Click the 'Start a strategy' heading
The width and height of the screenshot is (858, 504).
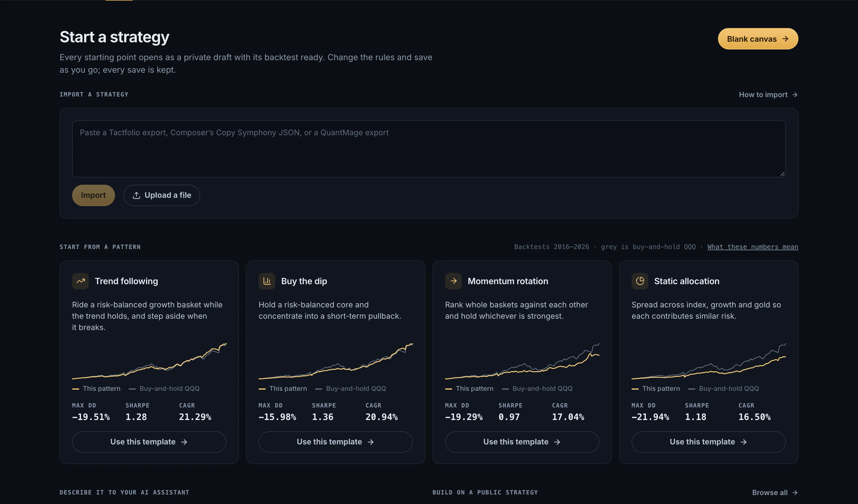coord(114,37)
